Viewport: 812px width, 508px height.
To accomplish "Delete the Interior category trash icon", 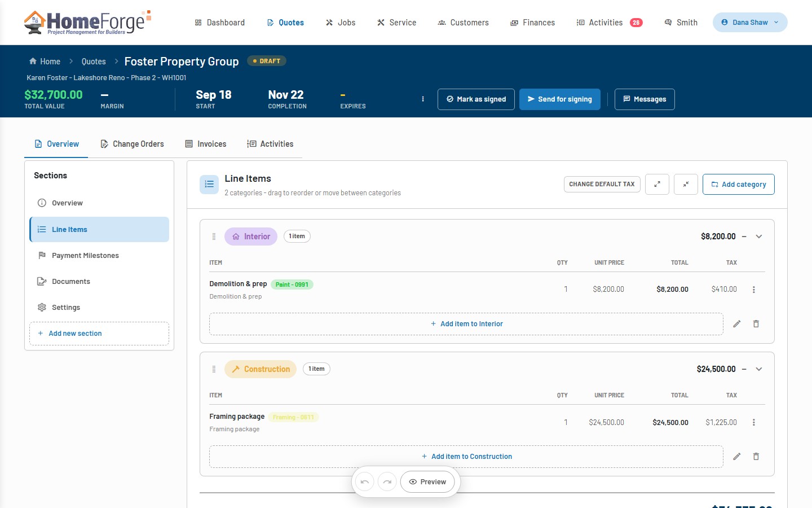I will coord(756,324).
